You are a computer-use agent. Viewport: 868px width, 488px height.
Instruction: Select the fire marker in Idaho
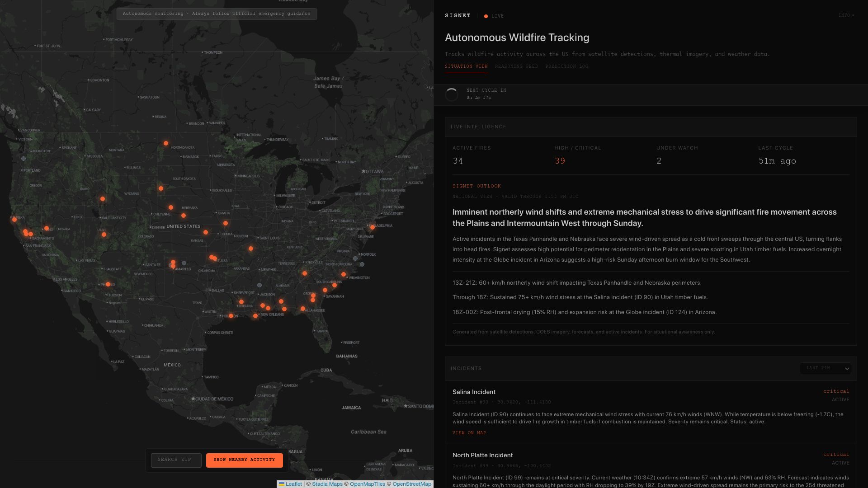click(103, 199)
